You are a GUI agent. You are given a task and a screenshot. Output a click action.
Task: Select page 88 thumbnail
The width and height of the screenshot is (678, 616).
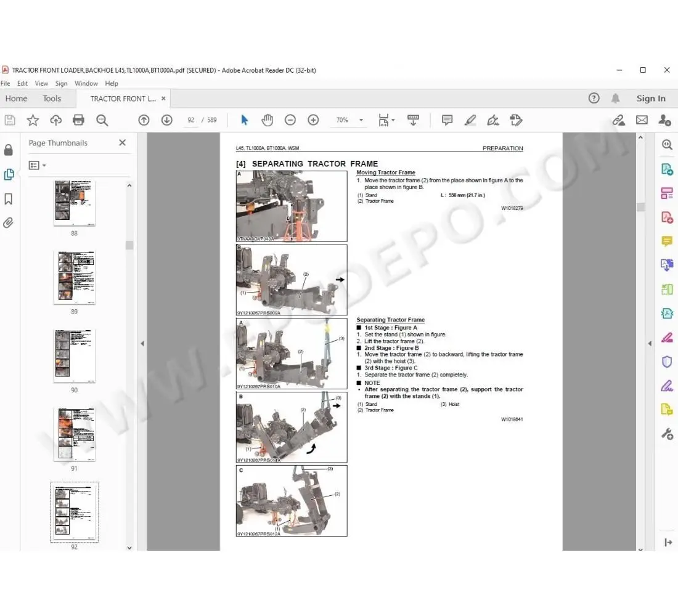click(x=75, y=203)
